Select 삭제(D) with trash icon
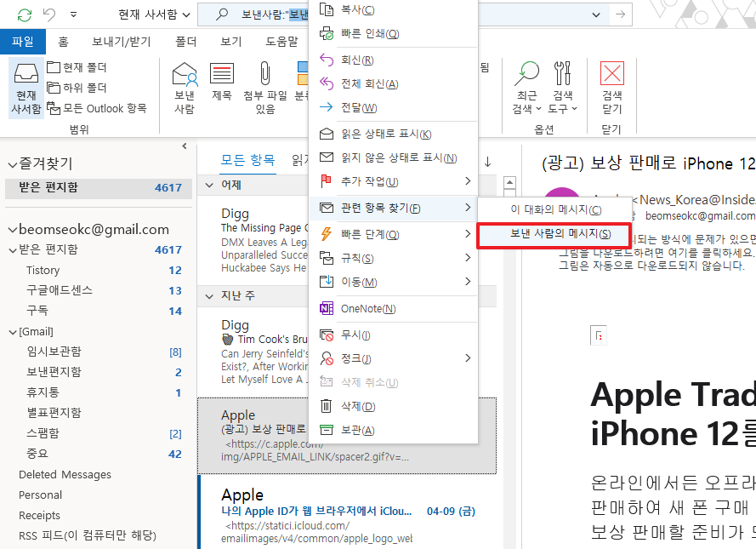Screen dimensions: 756x549 pyautogui.click(x=394, y=406)
